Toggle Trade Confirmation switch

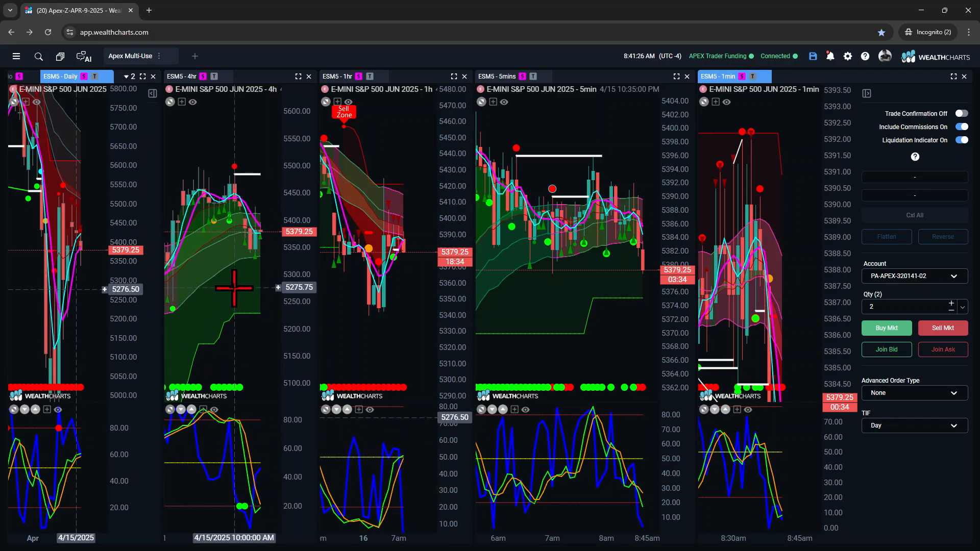click(962, 113)
